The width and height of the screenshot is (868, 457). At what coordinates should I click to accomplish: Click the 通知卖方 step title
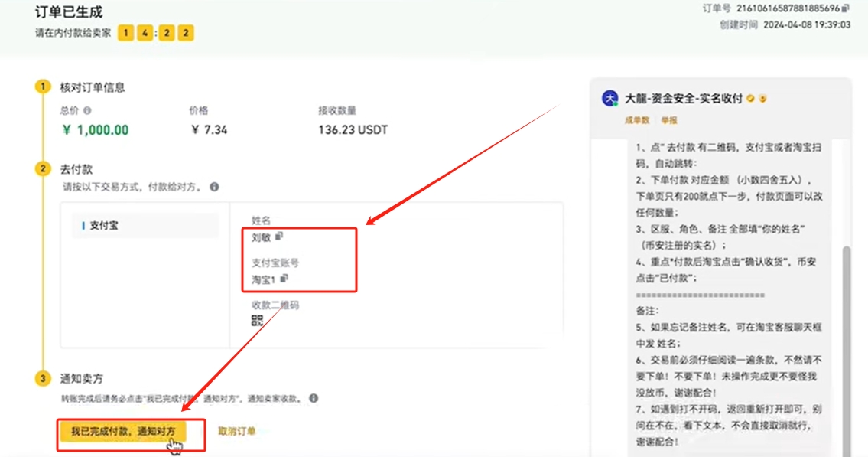[81, 378]
